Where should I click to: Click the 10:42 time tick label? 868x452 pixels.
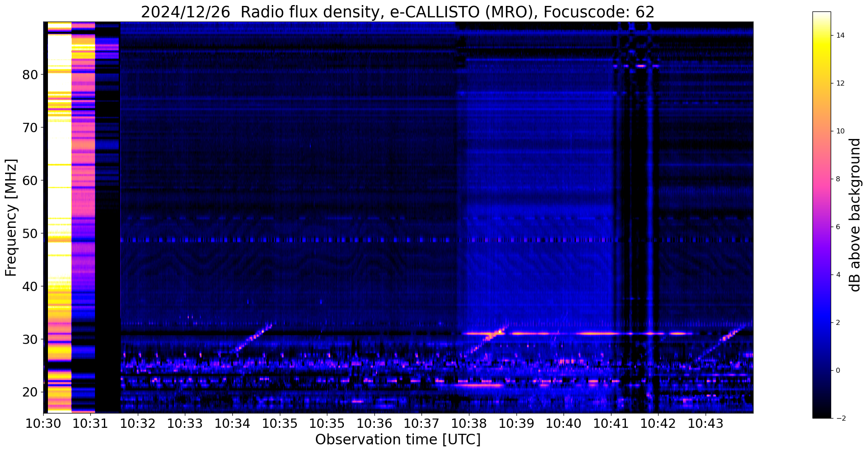coord(658,424)
